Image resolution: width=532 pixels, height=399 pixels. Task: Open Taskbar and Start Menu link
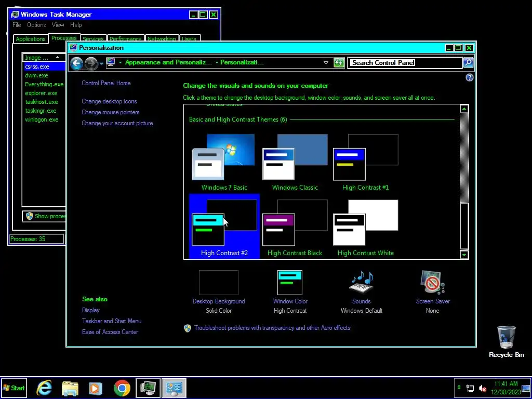[x=112, y=321]
